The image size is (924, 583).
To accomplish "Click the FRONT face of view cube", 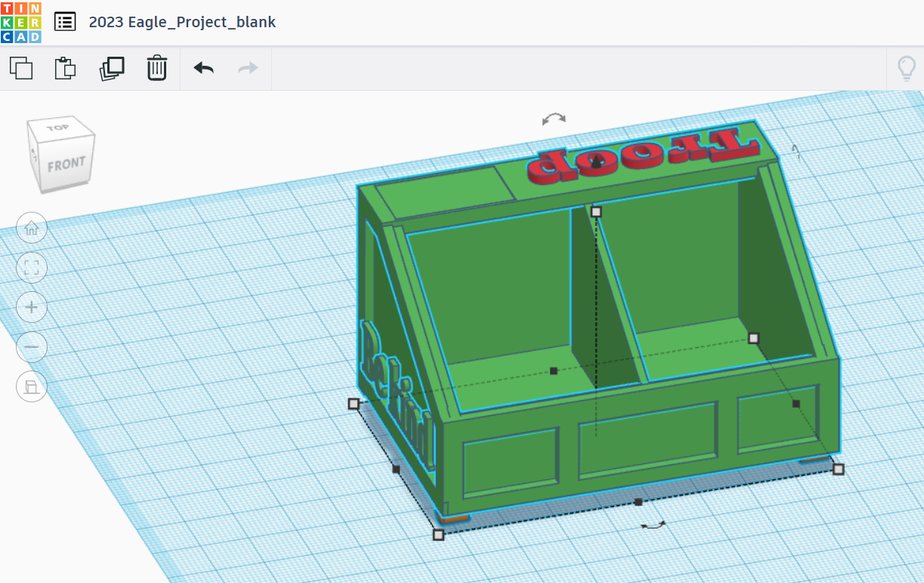I will pos(65,163).
